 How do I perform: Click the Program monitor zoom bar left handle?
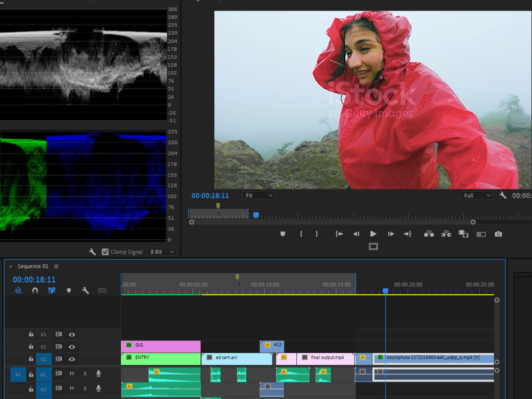192,222
